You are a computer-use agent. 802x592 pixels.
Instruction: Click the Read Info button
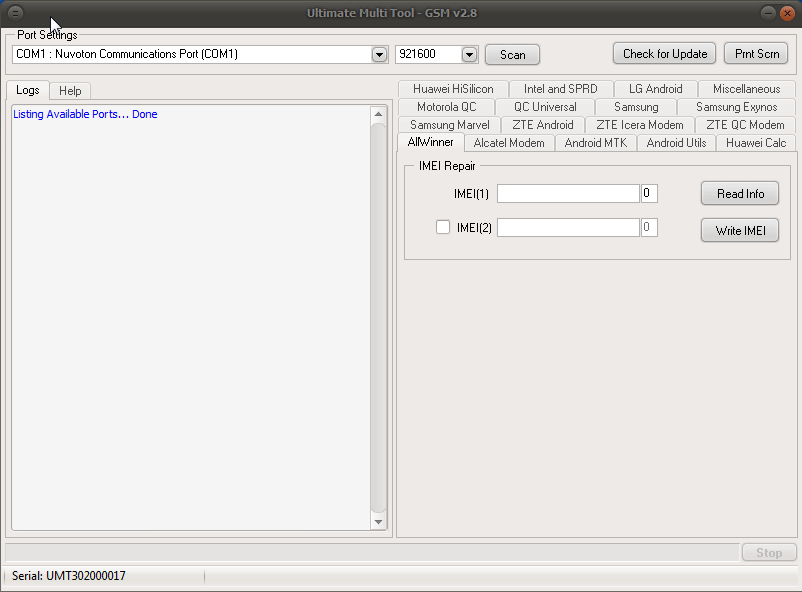click(740, 193)
